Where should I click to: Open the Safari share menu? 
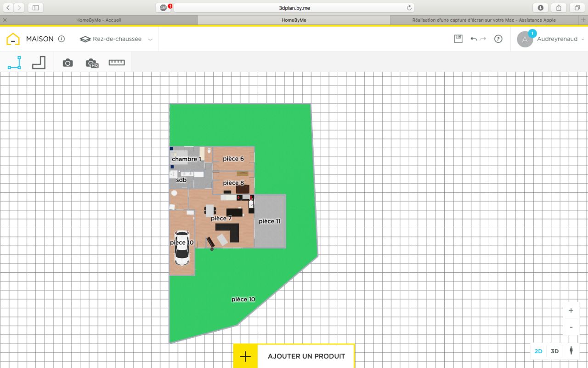click(x=559, y=8)
